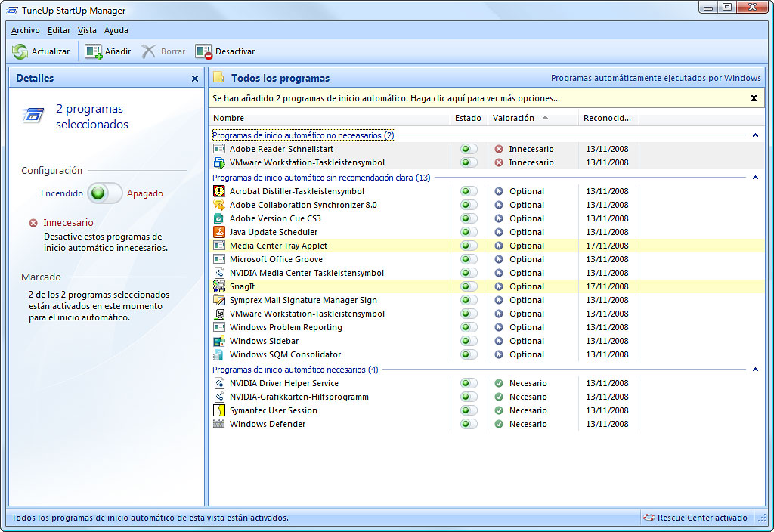
Task: Click the Windows SQM Consolidator icon
Action: pos(218,354)
